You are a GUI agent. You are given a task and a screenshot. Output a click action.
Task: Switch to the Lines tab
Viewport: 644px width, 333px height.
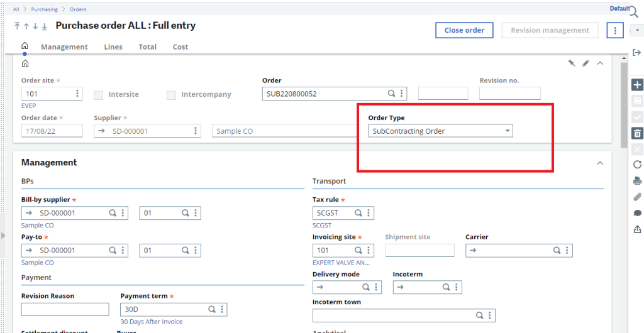click(x=113, y=46)
